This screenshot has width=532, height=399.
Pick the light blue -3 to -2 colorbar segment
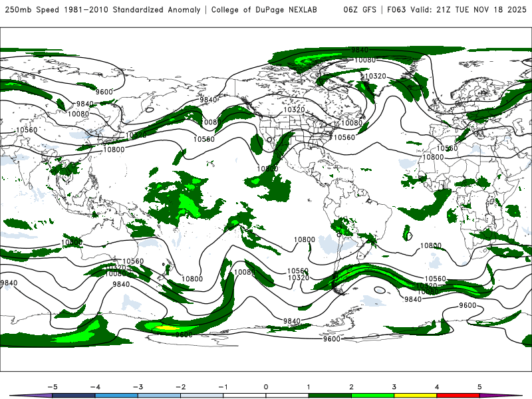(159, 396)
